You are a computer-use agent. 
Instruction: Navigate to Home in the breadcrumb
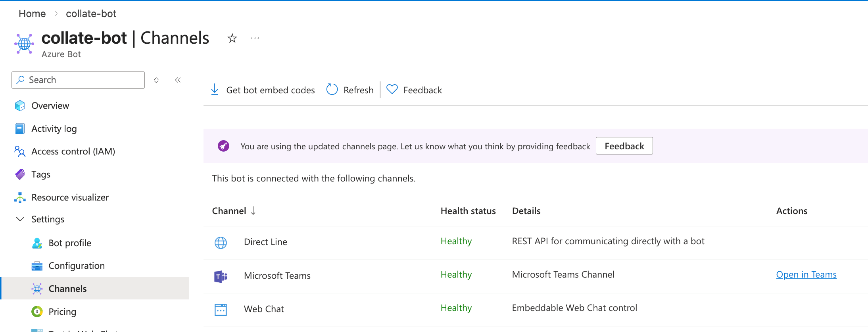tap(32, 14)
